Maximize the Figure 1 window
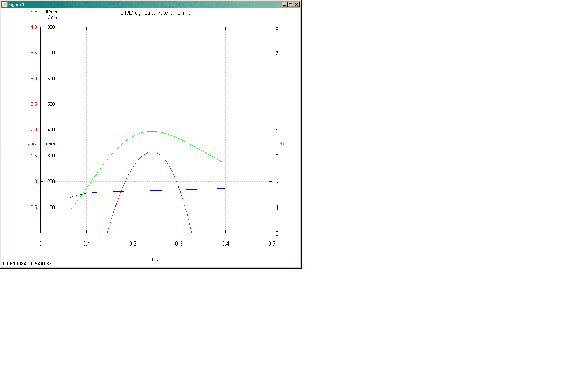The height and width of the screenshot is (368, 588). tap(290, 5)
